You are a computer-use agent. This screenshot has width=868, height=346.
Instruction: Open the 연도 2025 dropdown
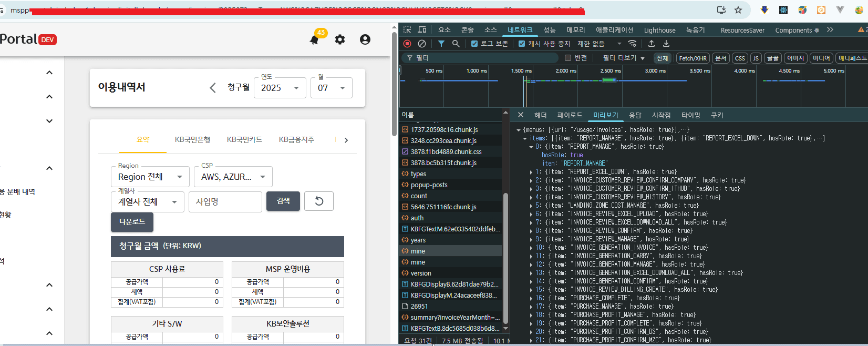[x=280, y=88]
